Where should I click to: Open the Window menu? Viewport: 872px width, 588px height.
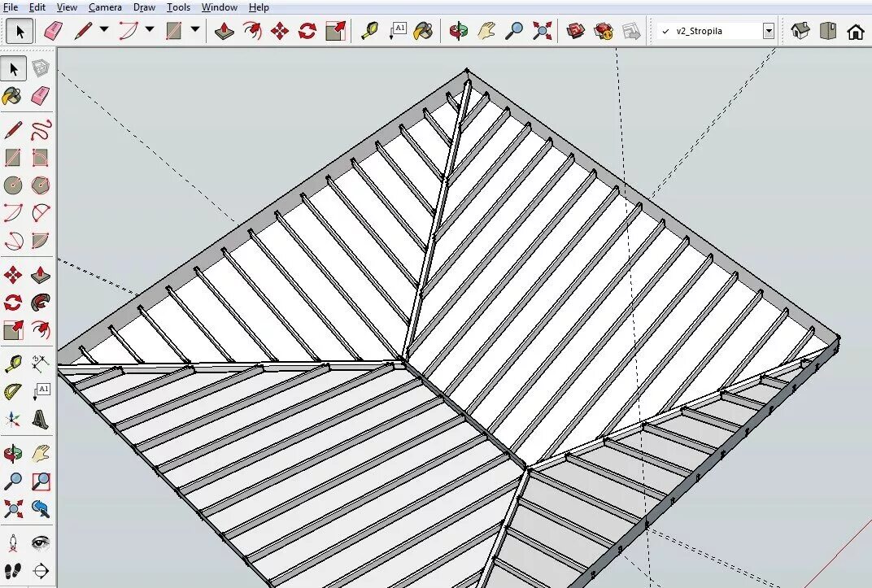click(220, 7)
